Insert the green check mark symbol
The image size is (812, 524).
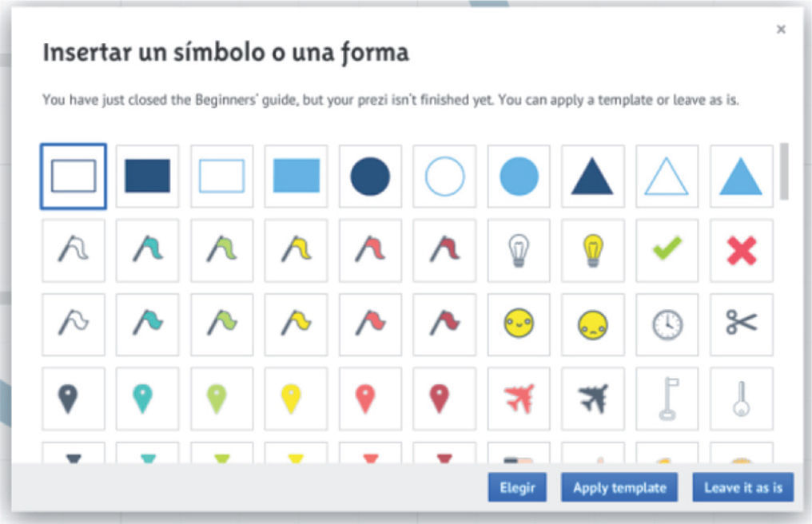(x=667, y=251)
